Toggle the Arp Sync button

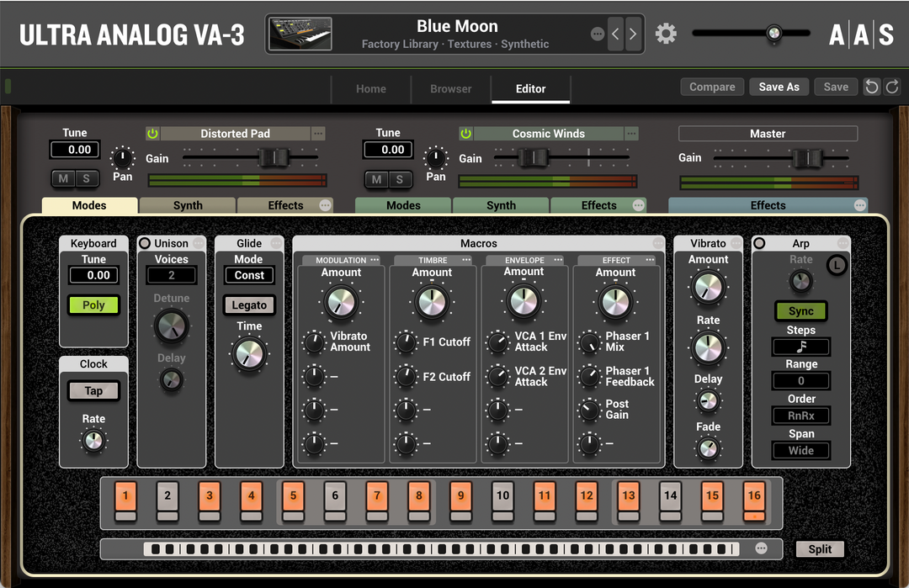(x=800, y=311)
